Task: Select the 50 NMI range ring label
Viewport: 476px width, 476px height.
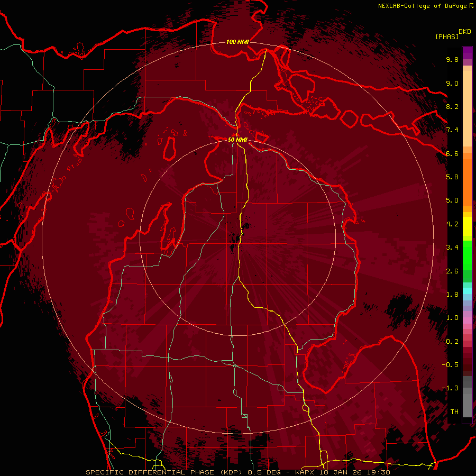Action: (237, 140)
